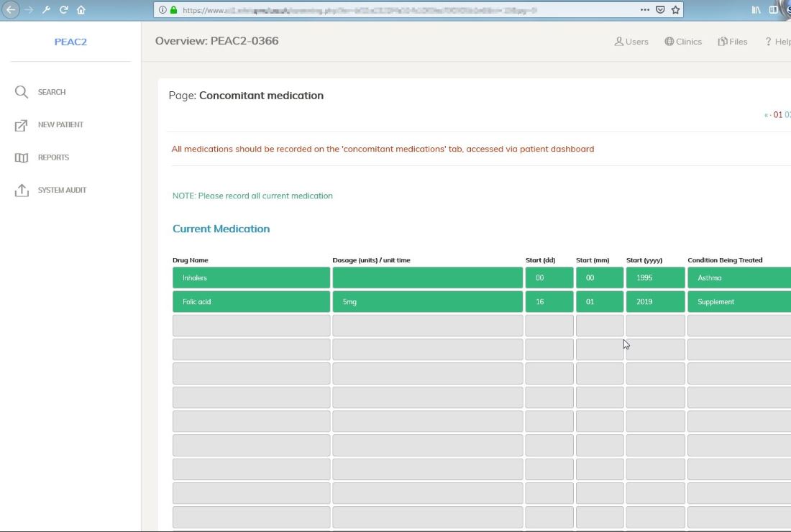Open SEARCH from the left sidebar
This screenshot has height=532, width=791.
point(52,92)
